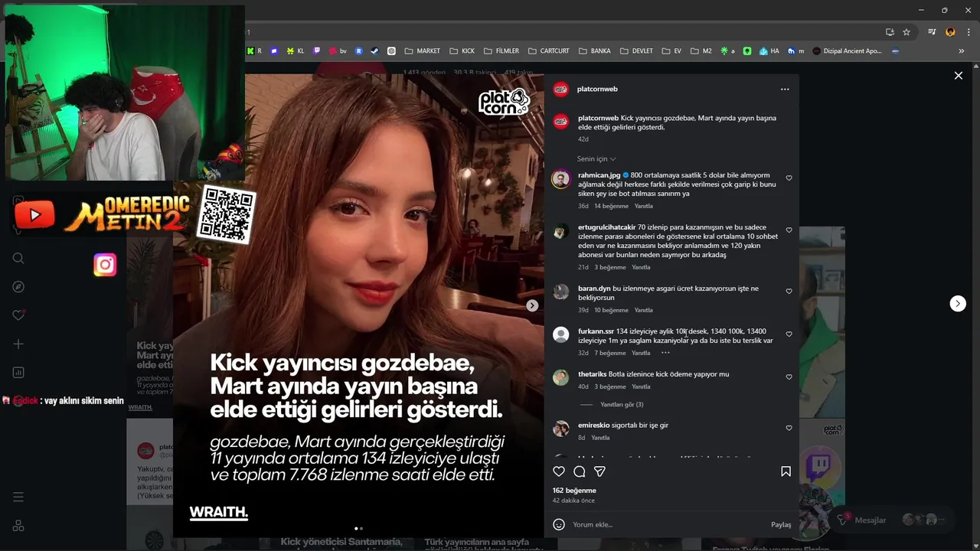
Task: Close the post overlay with X
Action: click(x=958, y=76)
